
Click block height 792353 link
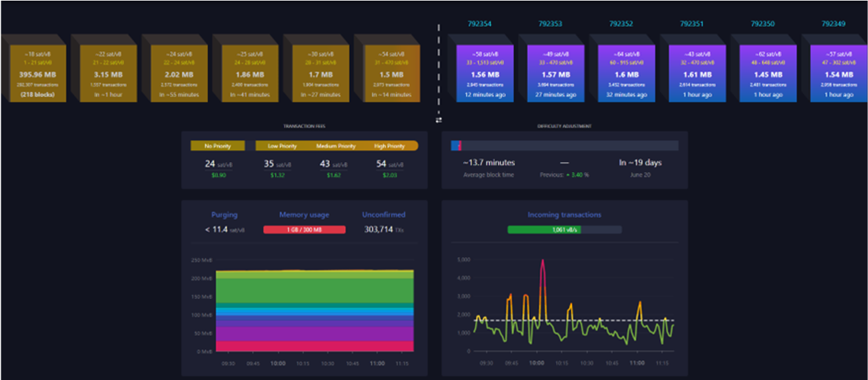coord(550,24)
